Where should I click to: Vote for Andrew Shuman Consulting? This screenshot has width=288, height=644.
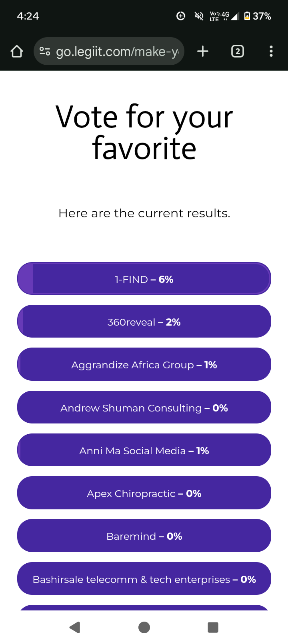coord(144,407)
